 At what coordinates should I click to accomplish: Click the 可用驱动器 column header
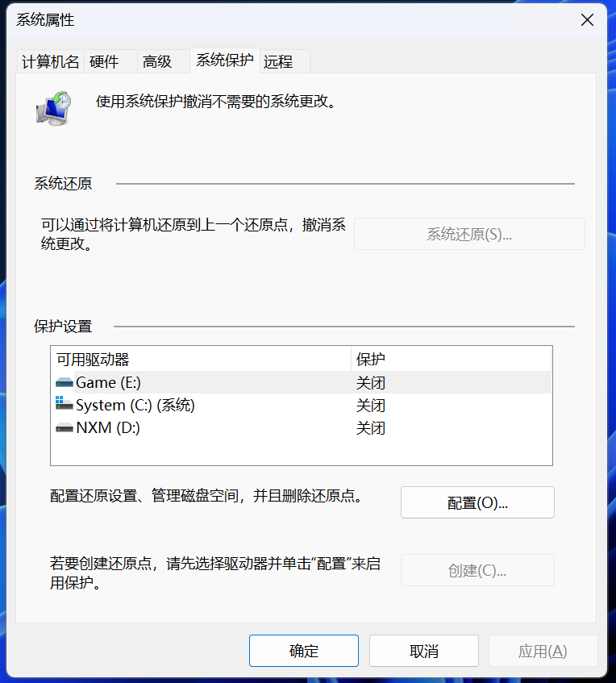200,359
